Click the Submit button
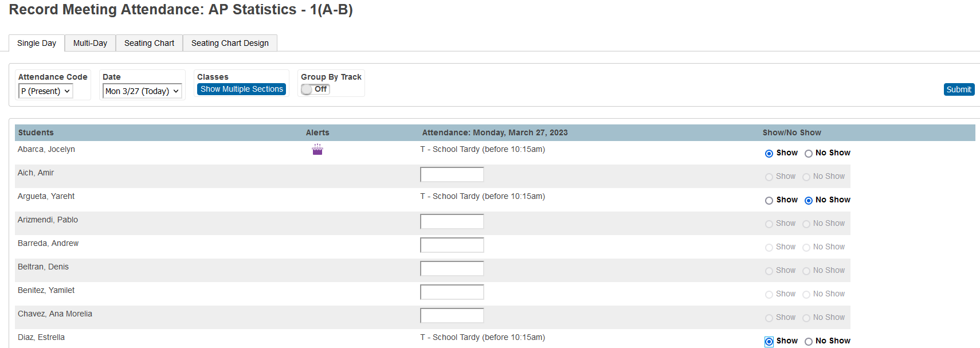Image resolution: width=980 pixels, height=348 pixels. point(959,89)
